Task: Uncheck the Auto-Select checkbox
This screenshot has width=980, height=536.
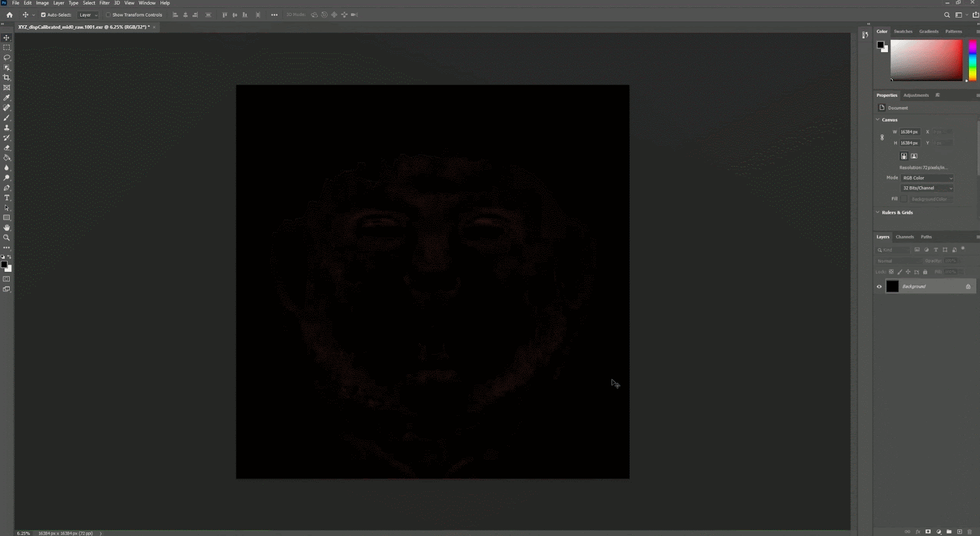Action: pos(43,15)
